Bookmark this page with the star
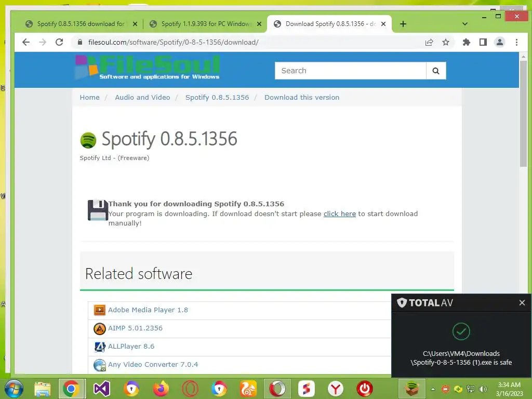Image resolution: width=532 pixels, height=399 pixels. coord(446,42)
